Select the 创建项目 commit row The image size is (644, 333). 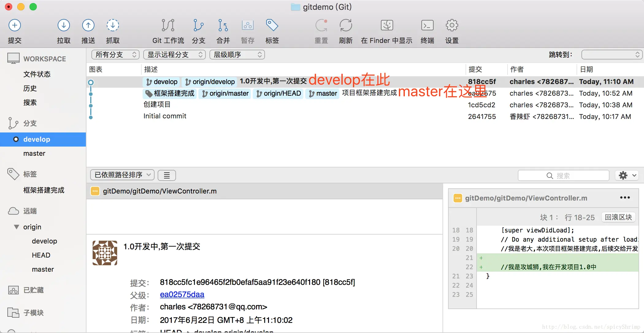(x=157, y=105)
